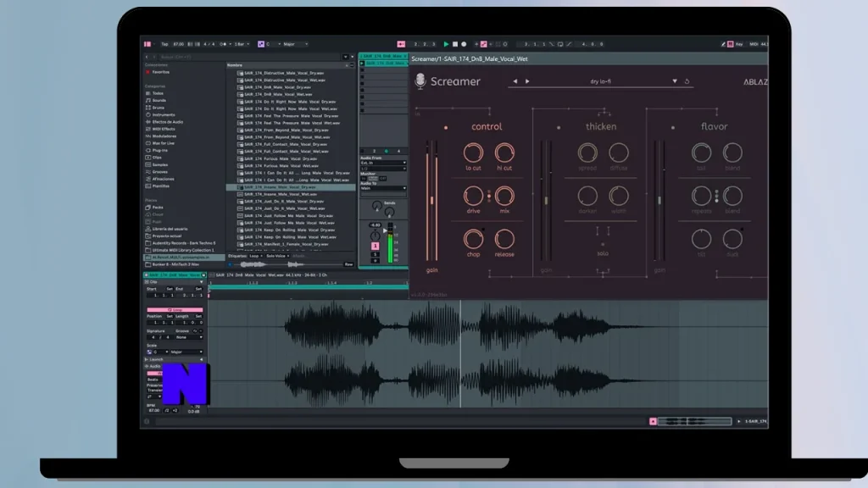Toggle the pink Loop button in clip view
This screenshot has width=868, height=488.
(175, 310)
